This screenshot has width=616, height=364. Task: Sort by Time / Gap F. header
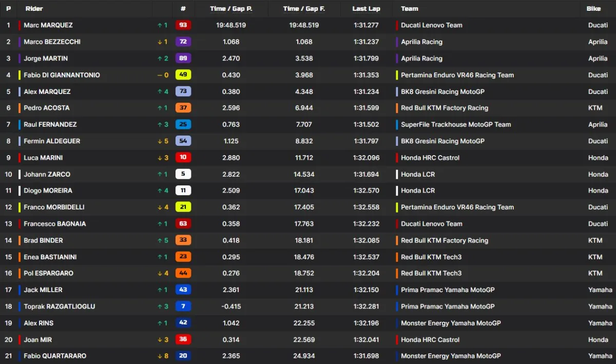coord(304,9)
